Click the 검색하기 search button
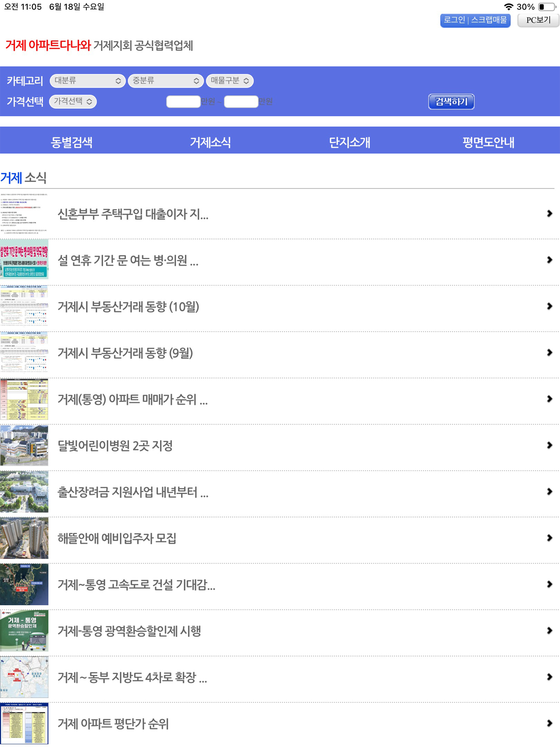 coord(451,101)
